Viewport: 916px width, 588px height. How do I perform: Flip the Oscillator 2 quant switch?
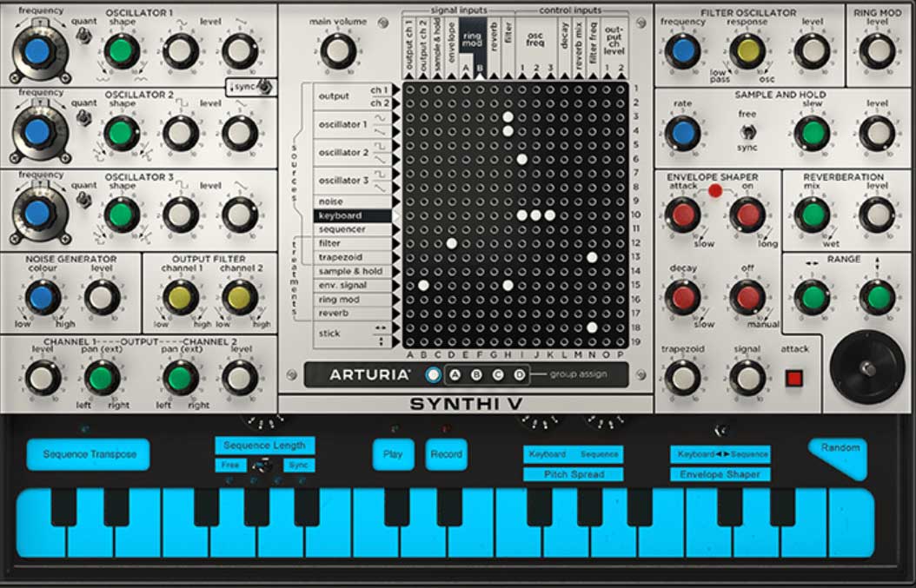[84, 118]
